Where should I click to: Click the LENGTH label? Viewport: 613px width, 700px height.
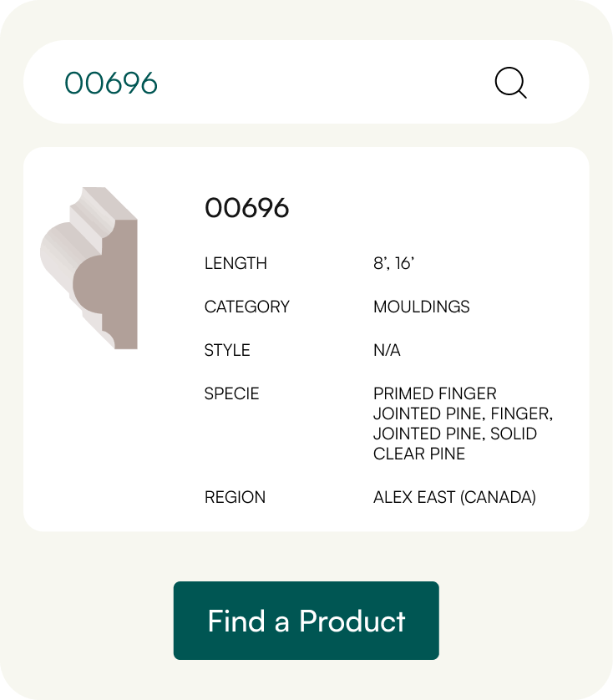click(236, 263)
